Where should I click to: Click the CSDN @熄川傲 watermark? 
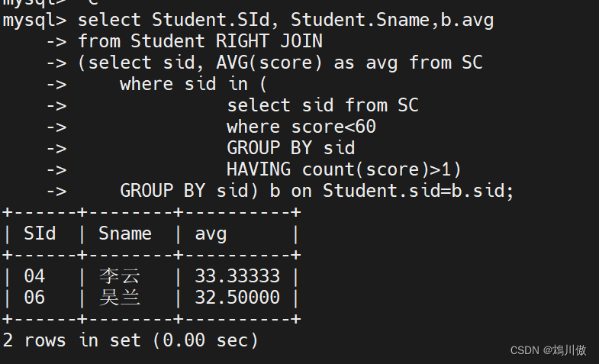click(x=547, y=350)
